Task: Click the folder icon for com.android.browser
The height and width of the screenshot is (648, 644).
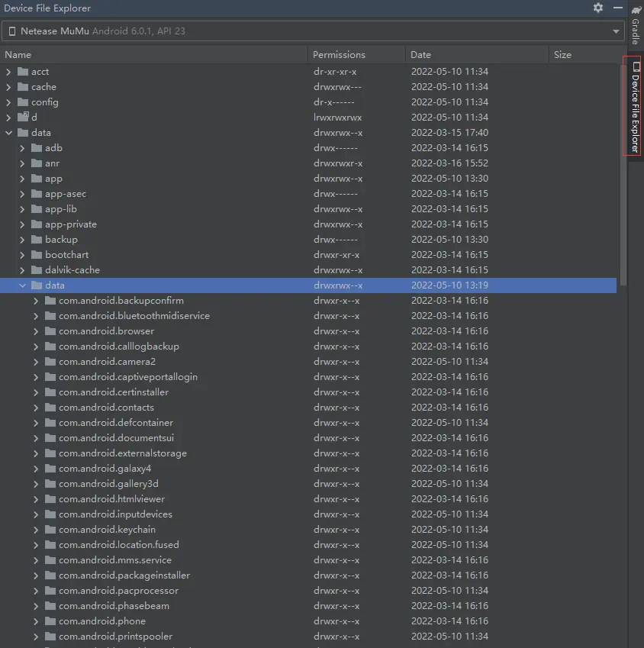Action: pos(50,331)
